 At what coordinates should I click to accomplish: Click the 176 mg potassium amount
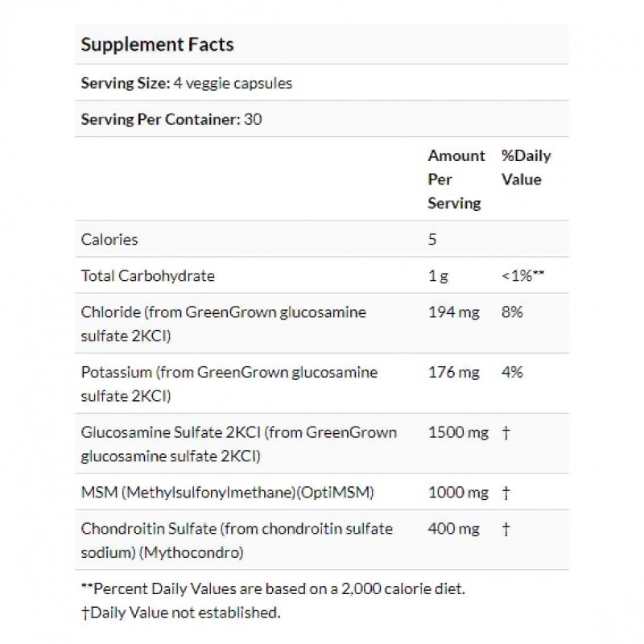[454, 372]
